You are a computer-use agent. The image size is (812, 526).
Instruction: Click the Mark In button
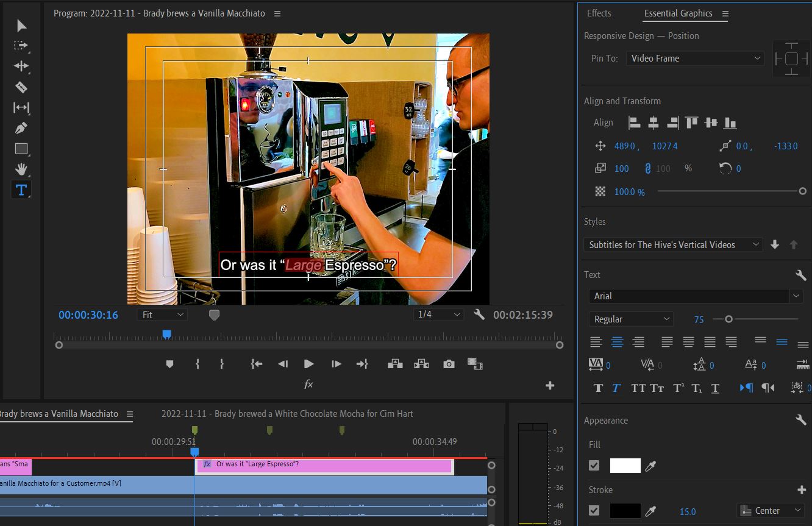(x=198, y=364)
